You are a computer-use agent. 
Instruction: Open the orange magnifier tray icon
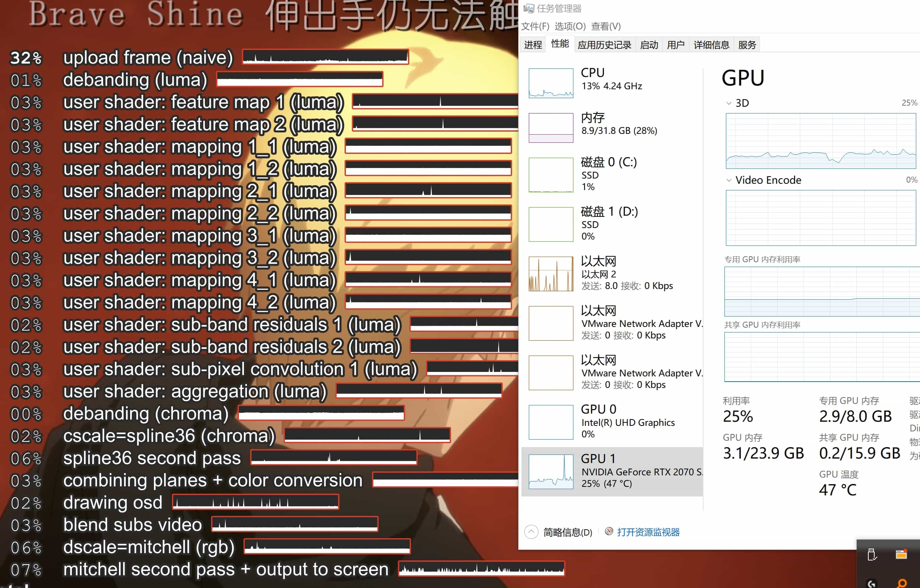[x=902, y=584]
